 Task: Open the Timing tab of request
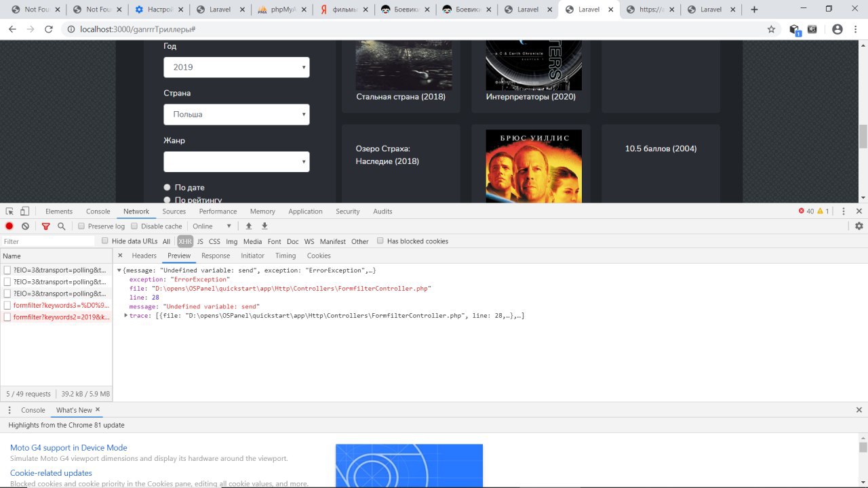[x=285, y=256]
